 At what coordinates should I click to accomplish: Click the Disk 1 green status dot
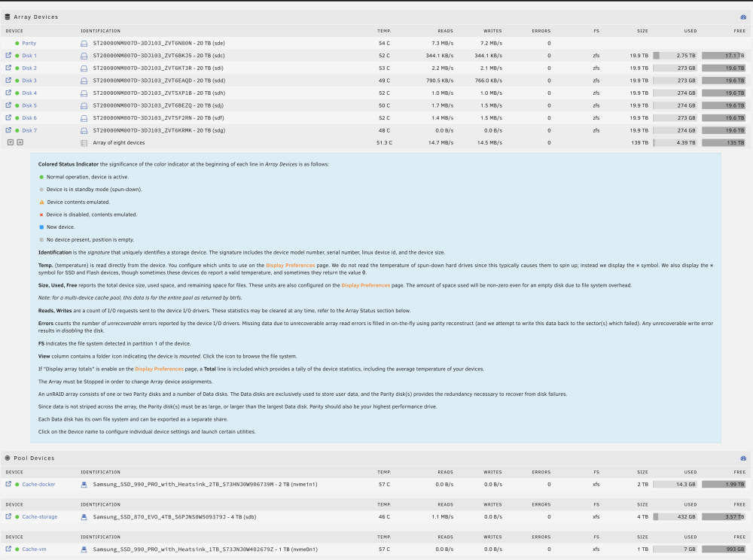(17, 56)
